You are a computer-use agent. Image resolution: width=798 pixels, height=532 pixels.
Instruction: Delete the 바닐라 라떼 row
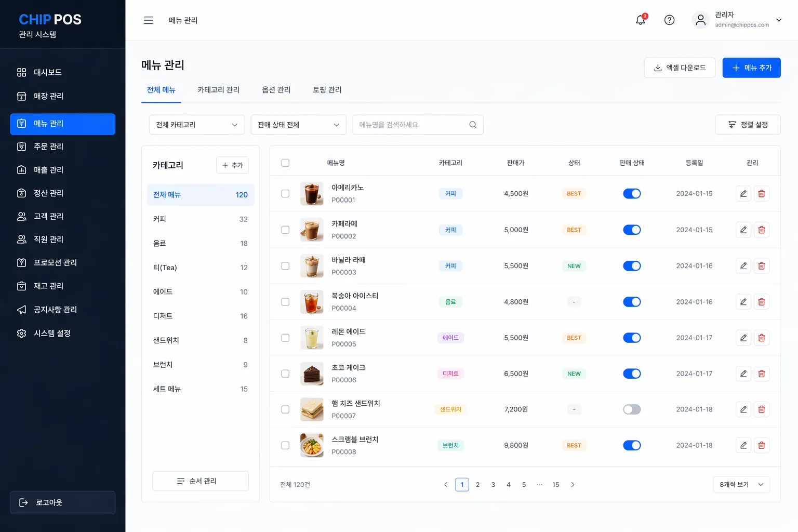tap(762, 266)
